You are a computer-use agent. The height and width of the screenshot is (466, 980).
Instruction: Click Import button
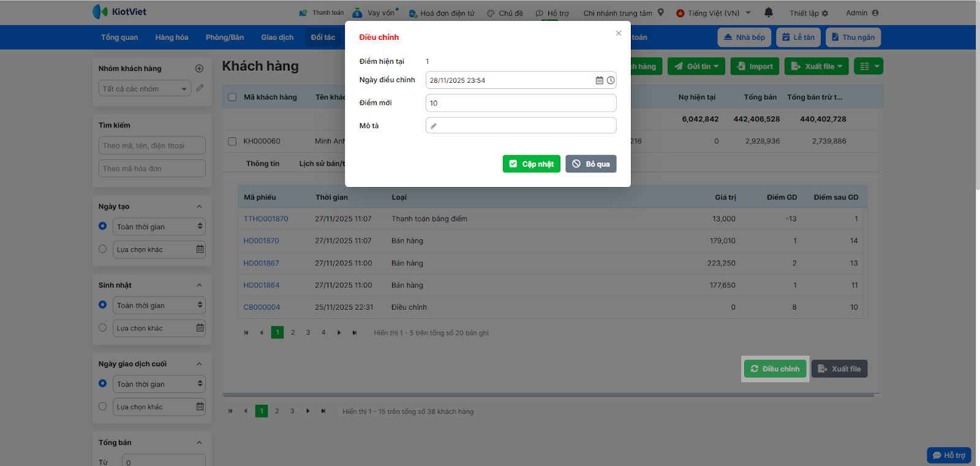coord(755,66)
